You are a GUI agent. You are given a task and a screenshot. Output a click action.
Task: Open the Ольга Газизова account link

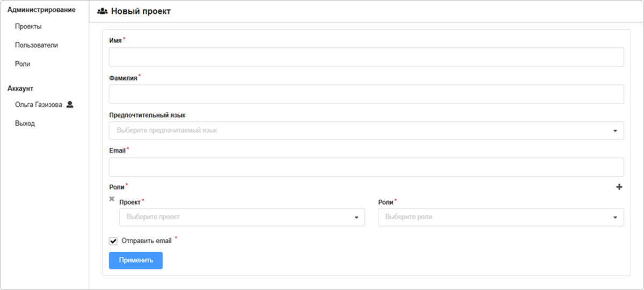(x=39, y=105)
